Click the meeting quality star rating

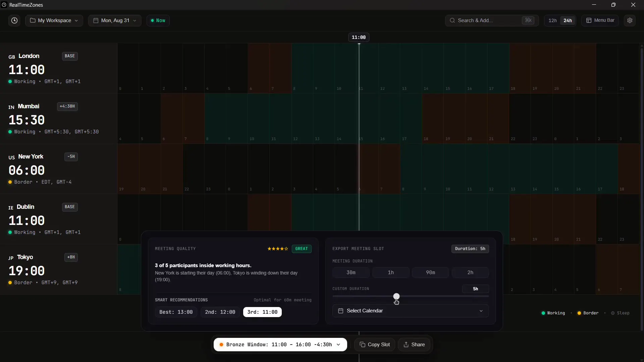tap(278, 249)
